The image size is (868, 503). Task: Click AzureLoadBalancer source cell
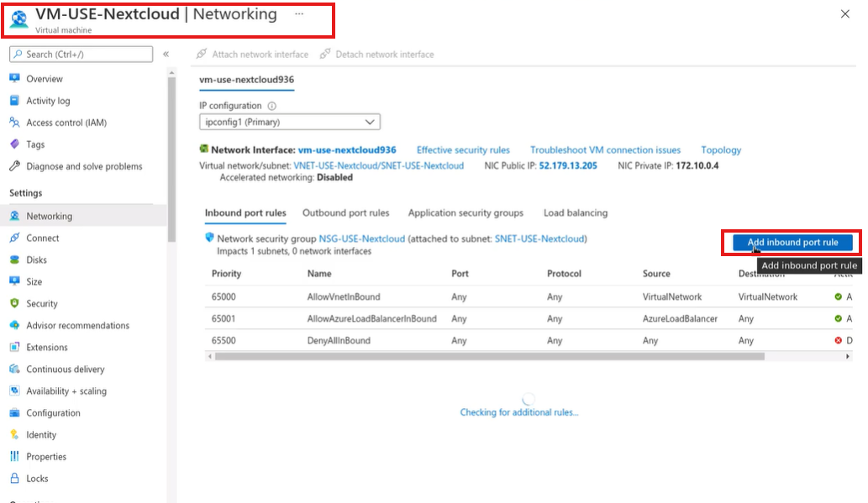680,319
